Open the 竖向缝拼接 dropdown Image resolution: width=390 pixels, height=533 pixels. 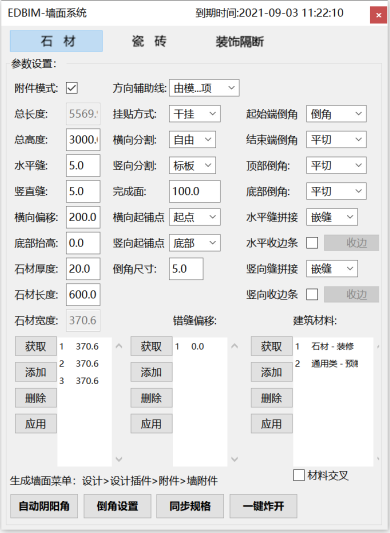tap(332, 269)
